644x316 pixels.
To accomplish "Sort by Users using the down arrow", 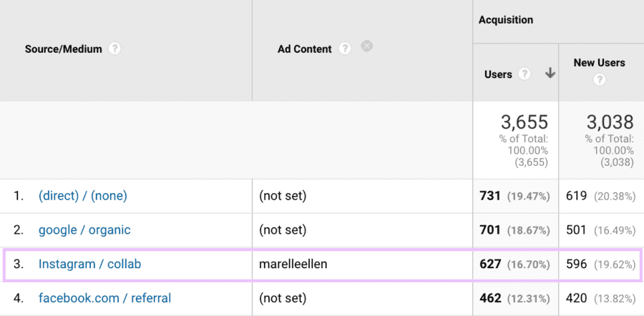I will coord(550,73).
